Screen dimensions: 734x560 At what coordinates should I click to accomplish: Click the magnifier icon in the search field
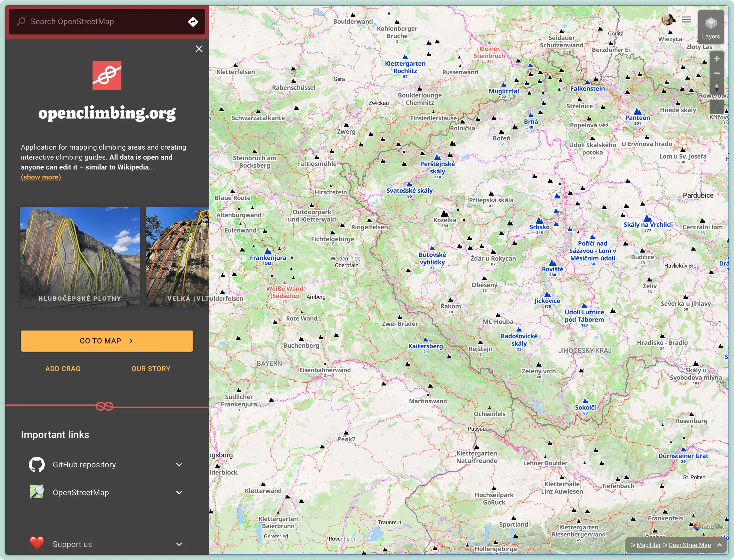click(21, 21)
